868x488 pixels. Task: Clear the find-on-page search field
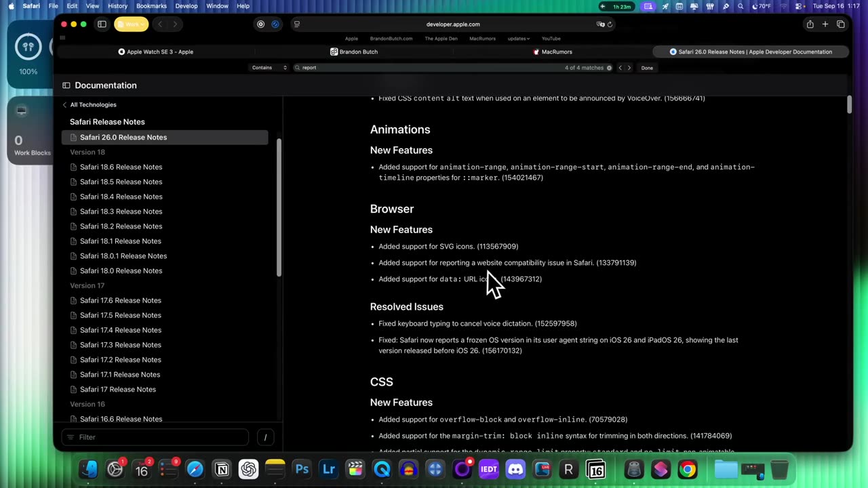click(609, 68)
